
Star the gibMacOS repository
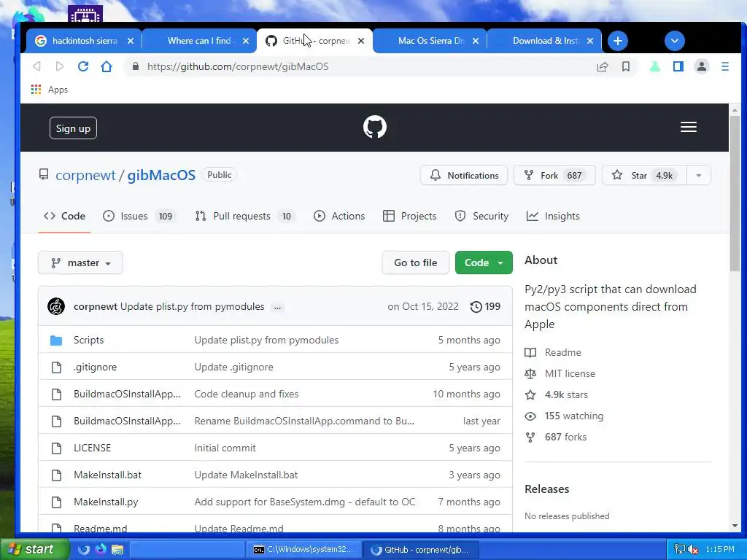[645, 175]
